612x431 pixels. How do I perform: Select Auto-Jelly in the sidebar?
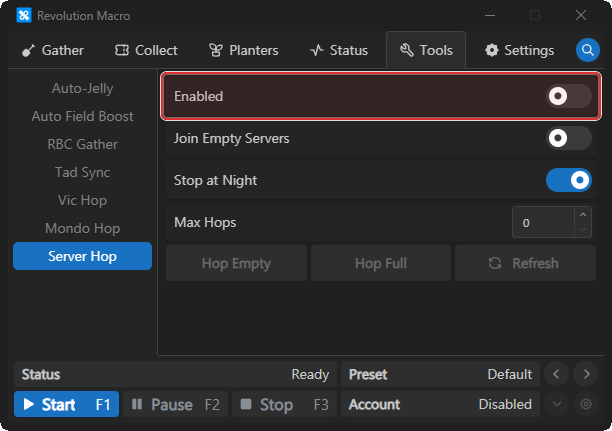point(82,88)
